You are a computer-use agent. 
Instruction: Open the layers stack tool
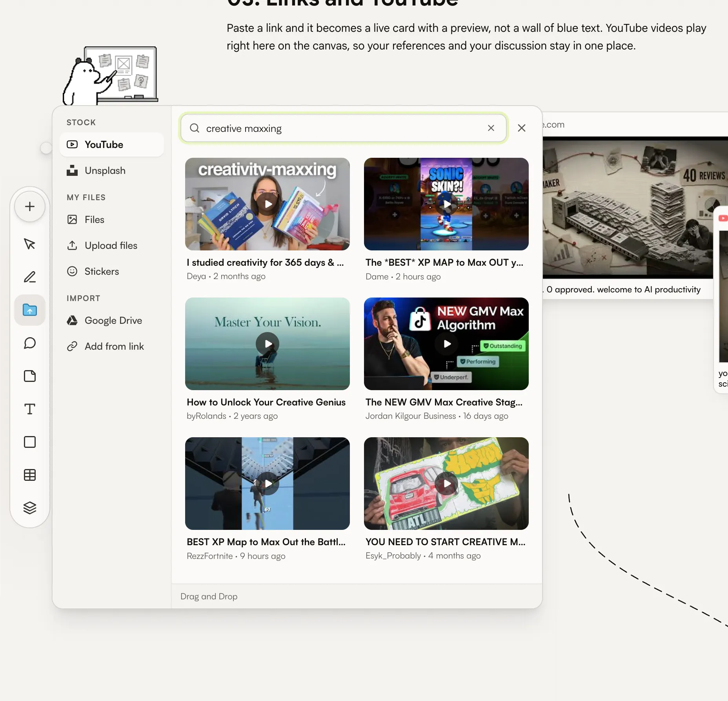point(30,508)
